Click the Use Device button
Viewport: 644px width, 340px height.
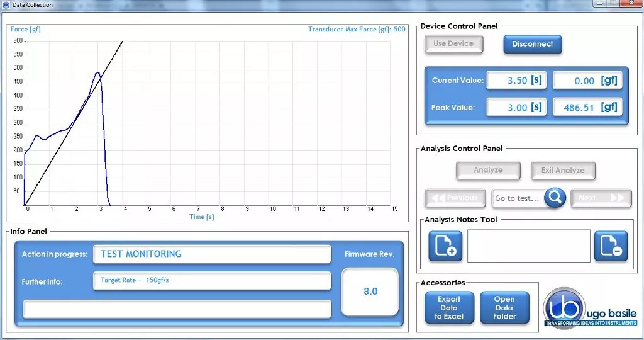(453, 44)
